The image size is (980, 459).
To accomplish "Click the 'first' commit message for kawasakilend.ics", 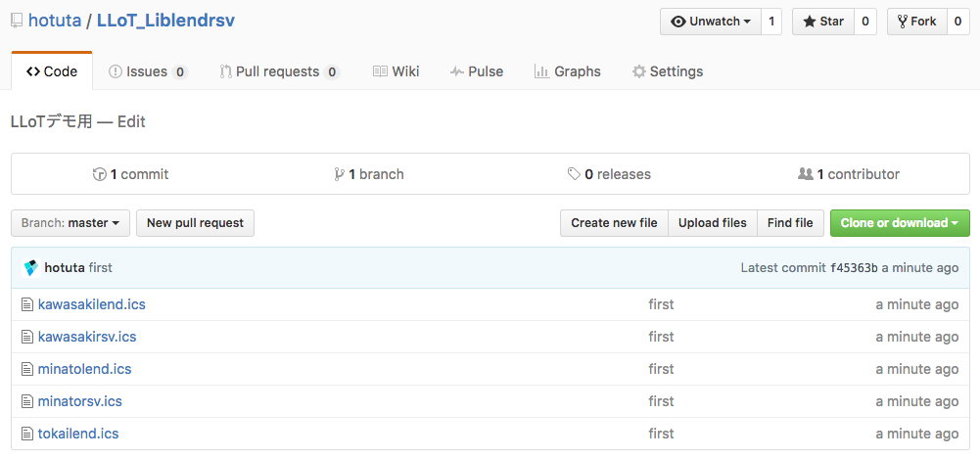I will click(x=661, y=304).
